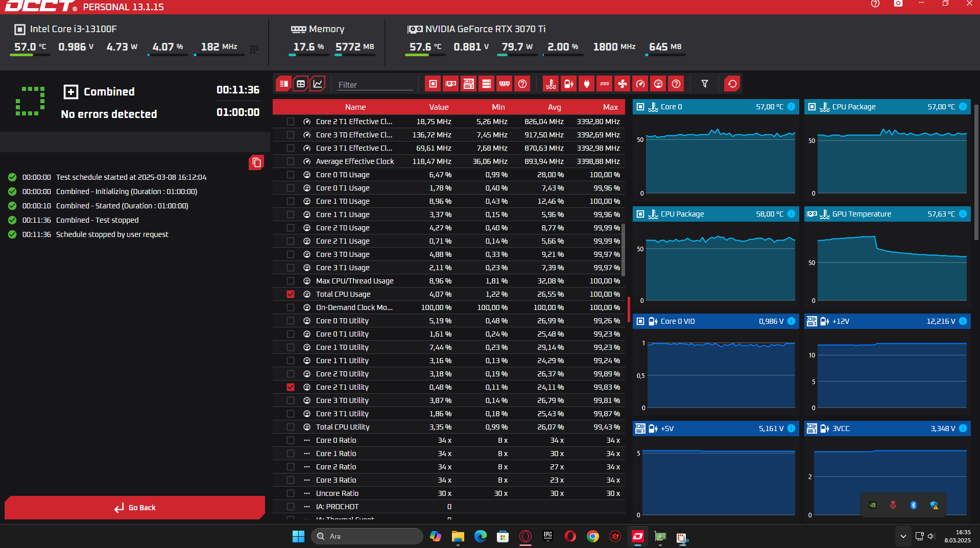Screen dimensions: 980x548
Task: Sort the table by Avg column
Action: point(555,107)
